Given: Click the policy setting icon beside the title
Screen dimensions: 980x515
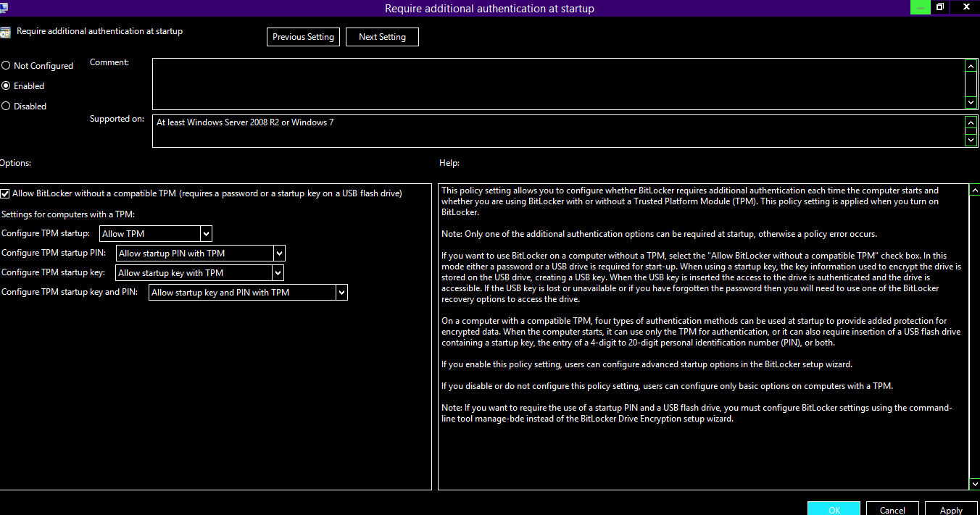Looking at the screenshot, I should (5, 32).
